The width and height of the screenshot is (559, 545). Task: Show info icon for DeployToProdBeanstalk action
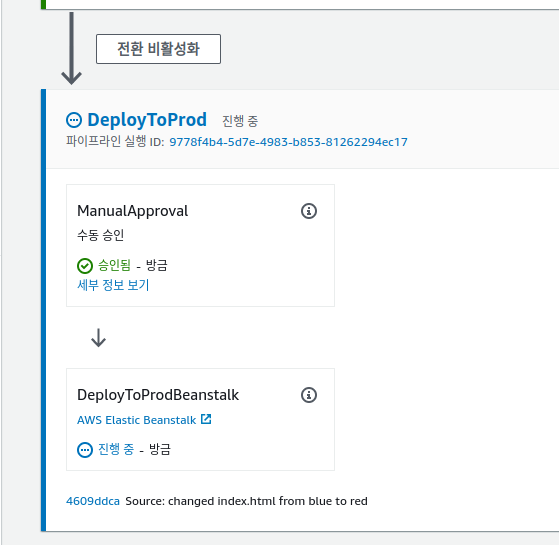(309, 395)
